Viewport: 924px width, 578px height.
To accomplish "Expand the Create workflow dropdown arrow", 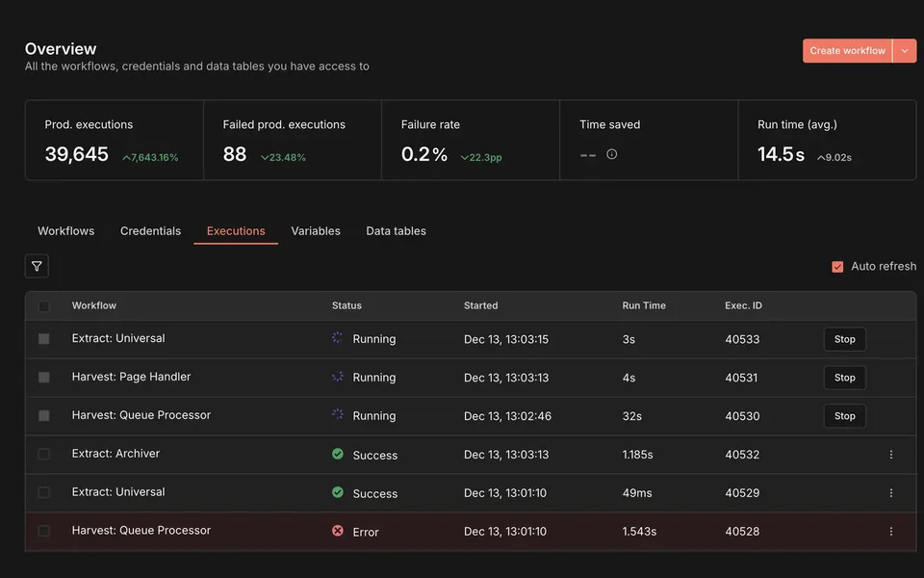I will tap(905, 51).
